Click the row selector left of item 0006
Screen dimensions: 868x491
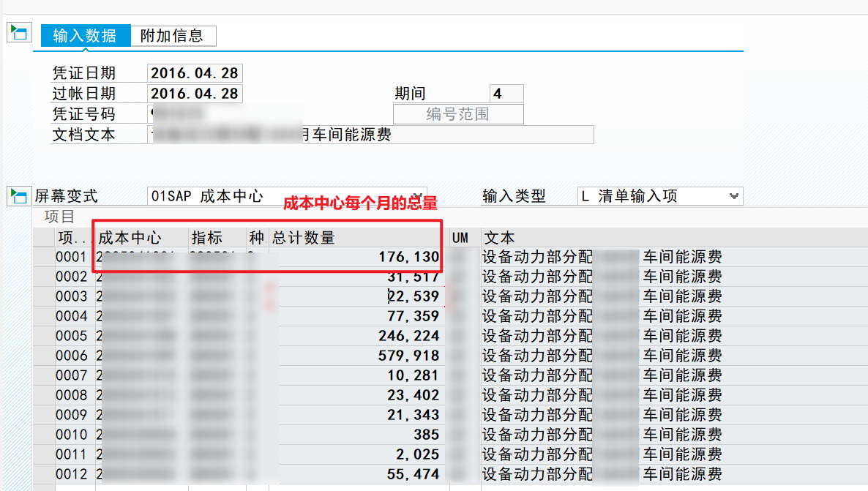pyautogui.click(x=44, y=356)
